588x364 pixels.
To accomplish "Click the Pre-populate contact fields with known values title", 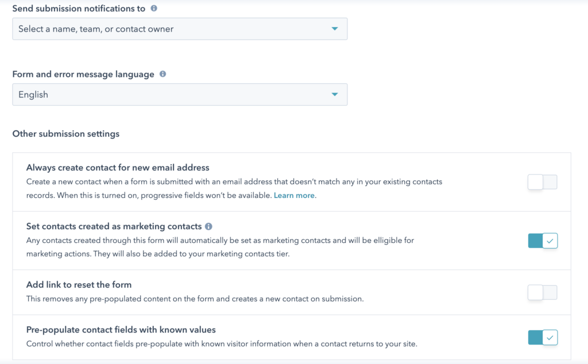I will (x=121, y=330).
